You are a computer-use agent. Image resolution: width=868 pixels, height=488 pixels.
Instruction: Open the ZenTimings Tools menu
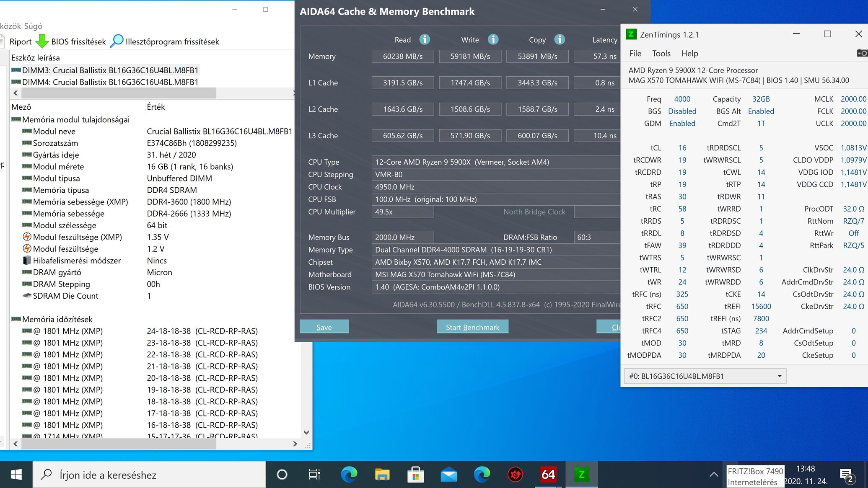661,53
